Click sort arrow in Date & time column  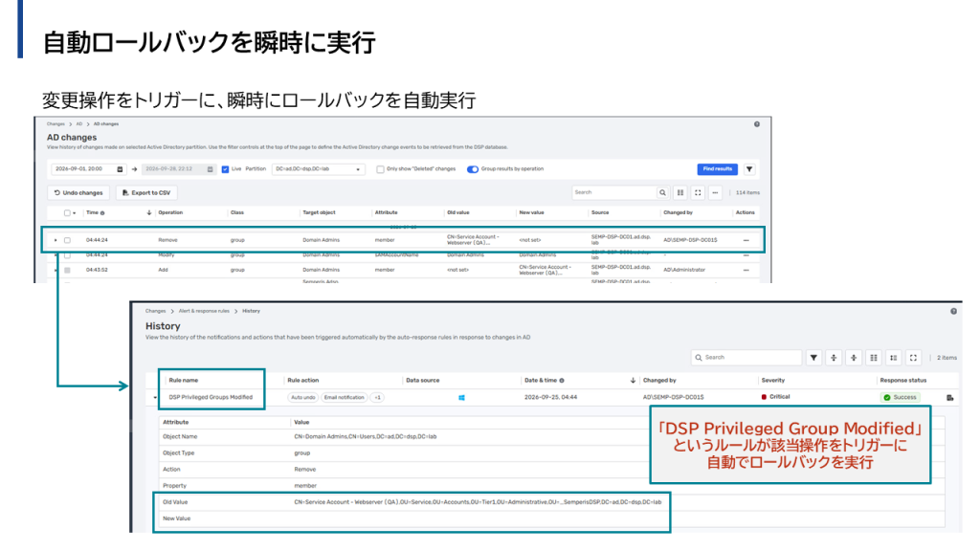click(x=633, y=381)
